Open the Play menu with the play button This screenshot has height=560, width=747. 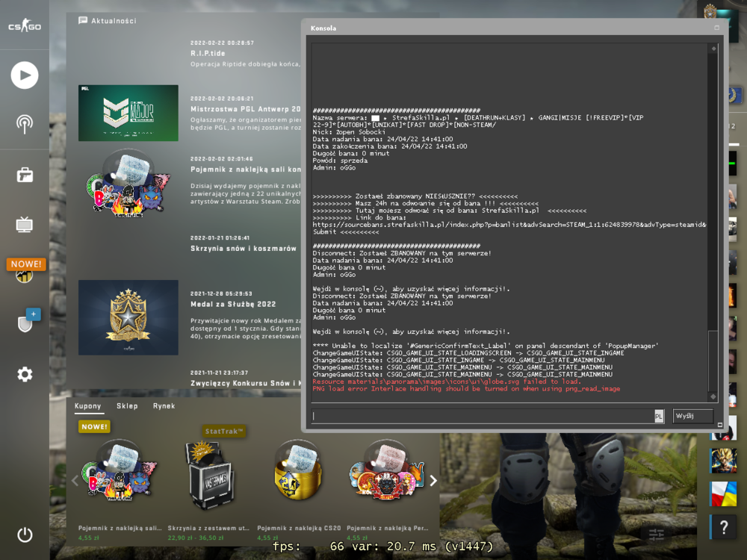coord(25,75)
